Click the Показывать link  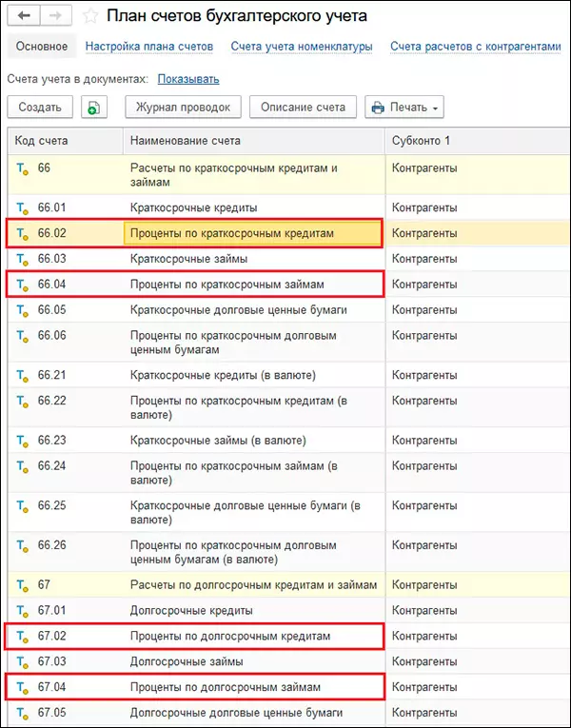point(187,79)
